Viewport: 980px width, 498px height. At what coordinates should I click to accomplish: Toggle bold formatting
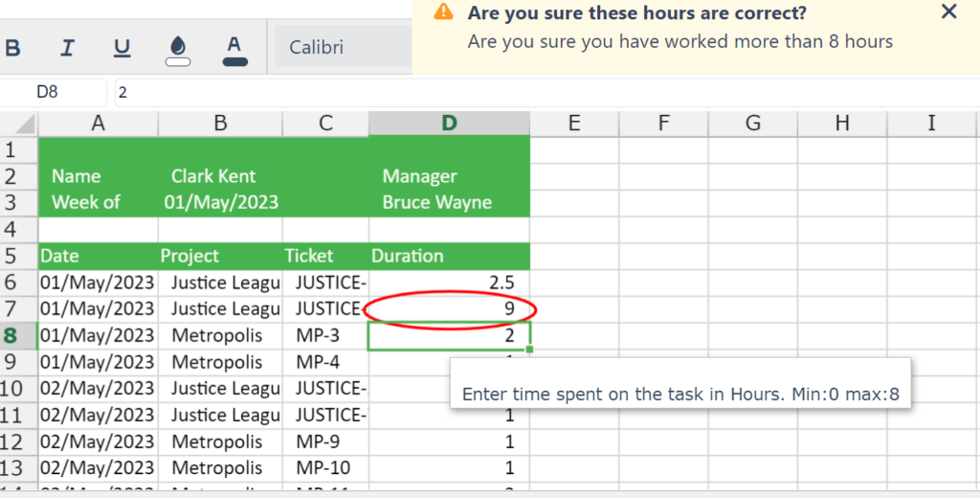pyautogui.click(x=12, y=48)
